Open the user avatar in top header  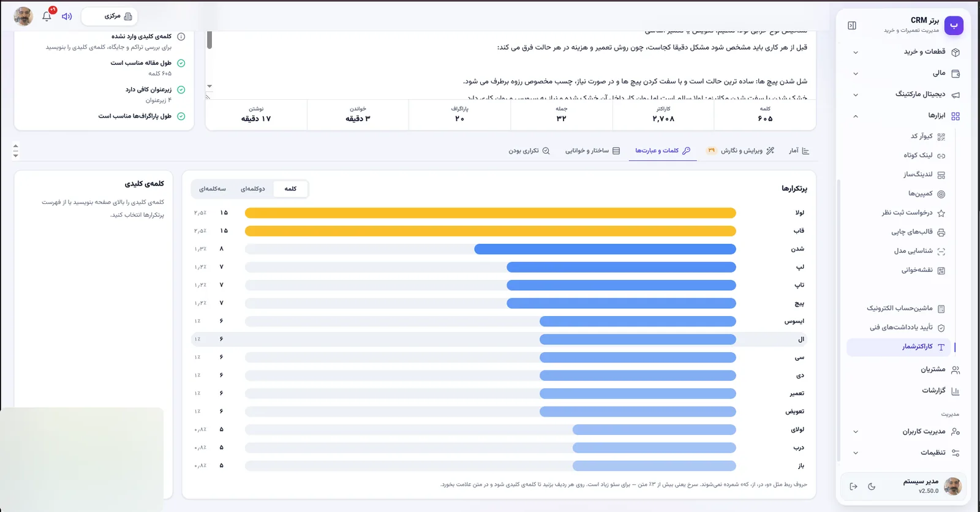tap(23, 17)
